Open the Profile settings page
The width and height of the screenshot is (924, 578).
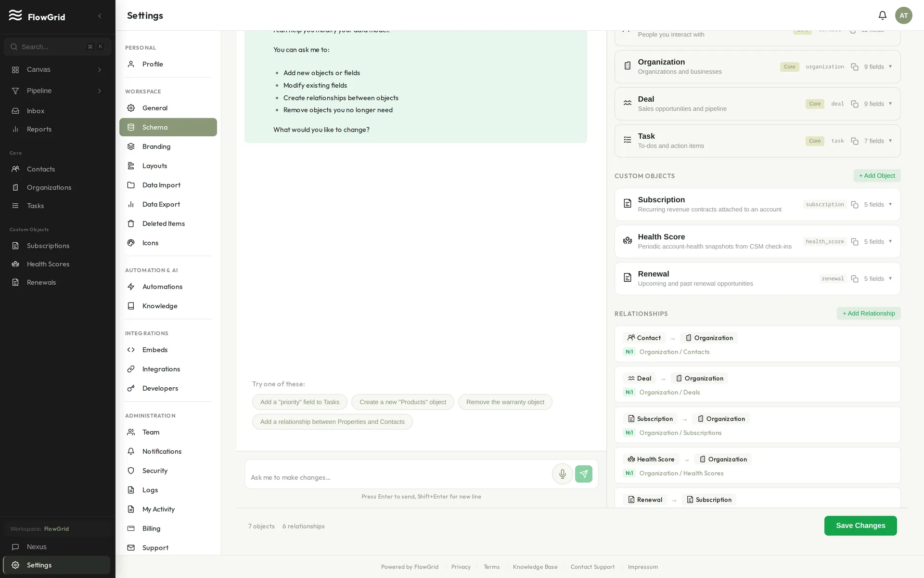pyautogui.click(x=168, y=64)
